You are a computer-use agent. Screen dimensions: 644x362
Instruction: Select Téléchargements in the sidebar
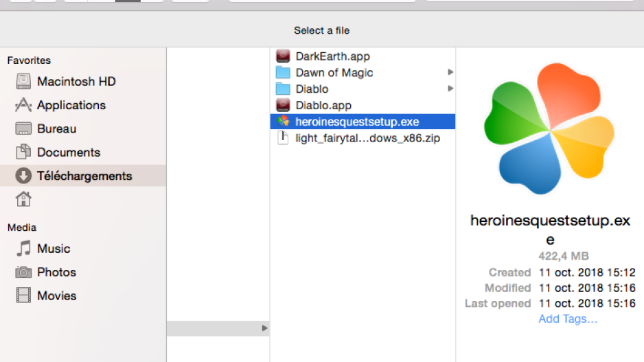tap(83, 176)
